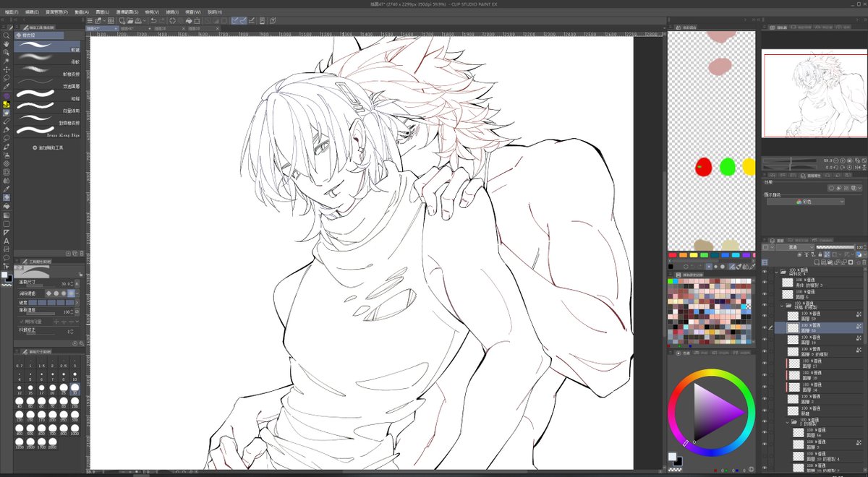
Task: Select the Hand move tool
Action: pyautogui.click(x=7, y=43)
